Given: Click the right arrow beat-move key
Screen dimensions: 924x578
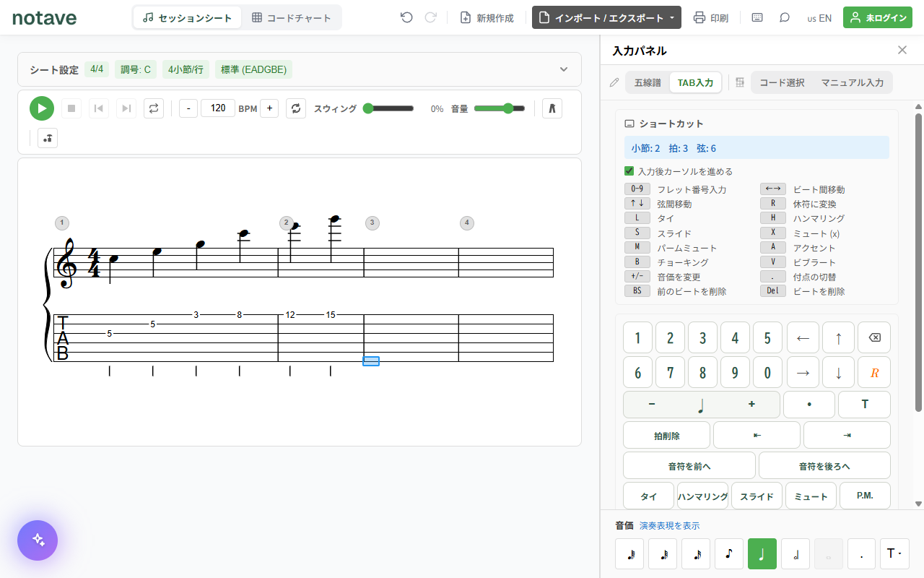Looking at the screenshot, I should [x=803, y=372].
